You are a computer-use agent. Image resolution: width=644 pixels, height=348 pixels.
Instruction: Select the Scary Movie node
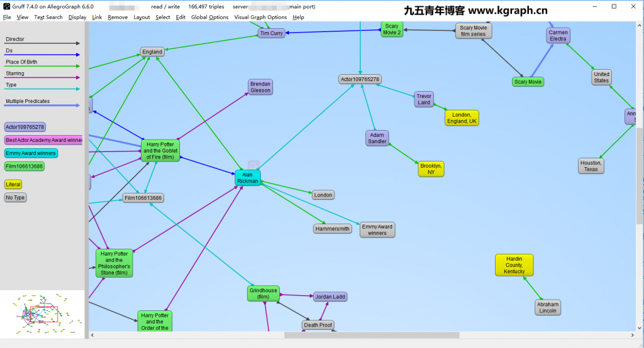tap(528, 82)
